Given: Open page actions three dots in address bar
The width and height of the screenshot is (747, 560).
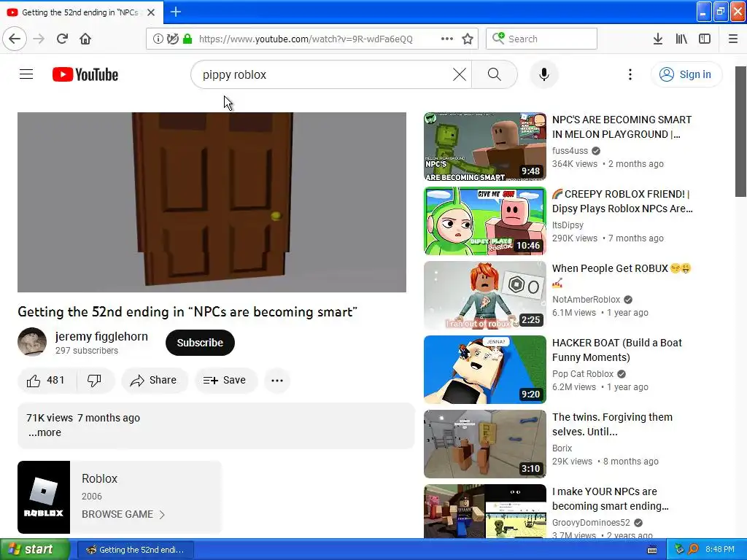Looking at the screenshot, I should [447, 39].
